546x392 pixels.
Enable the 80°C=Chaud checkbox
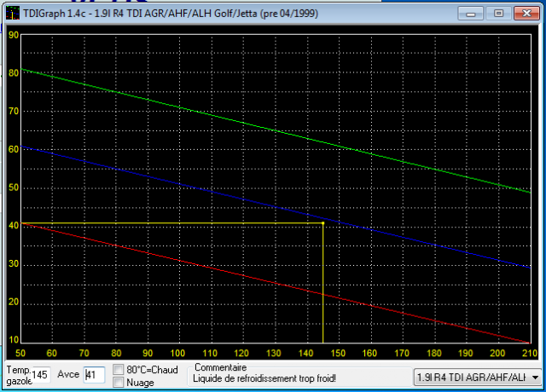pyautogui.click(x=119, y=370)
